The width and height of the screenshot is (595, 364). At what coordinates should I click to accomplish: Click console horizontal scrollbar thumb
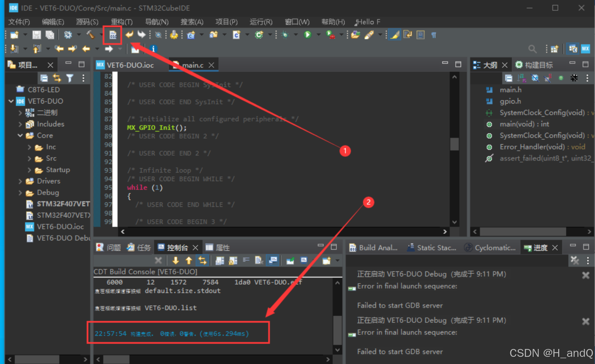(116, 359)
